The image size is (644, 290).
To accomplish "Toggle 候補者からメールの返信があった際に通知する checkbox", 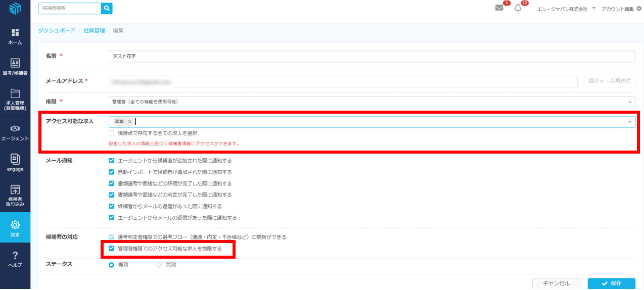I will point(112,206).
